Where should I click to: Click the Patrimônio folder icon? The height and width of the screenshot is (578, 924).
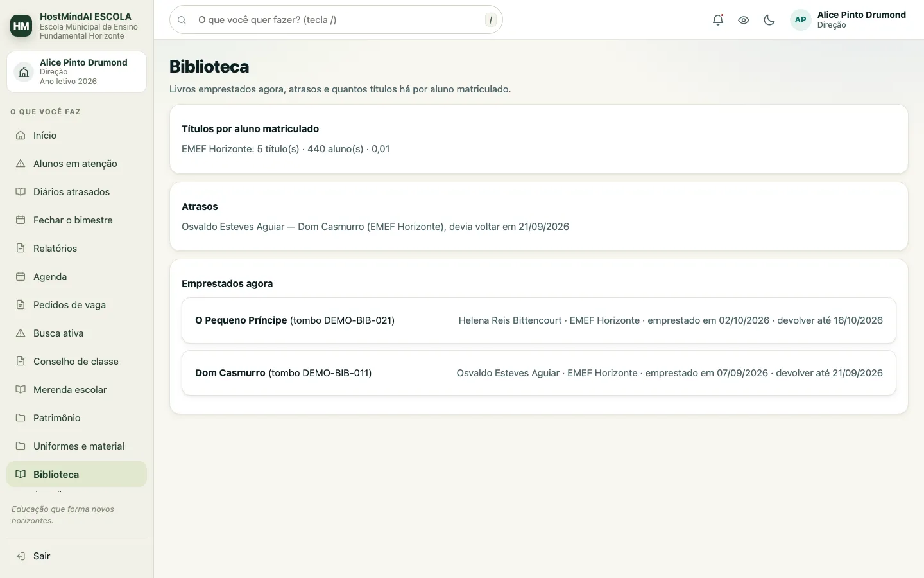point(21,418)
